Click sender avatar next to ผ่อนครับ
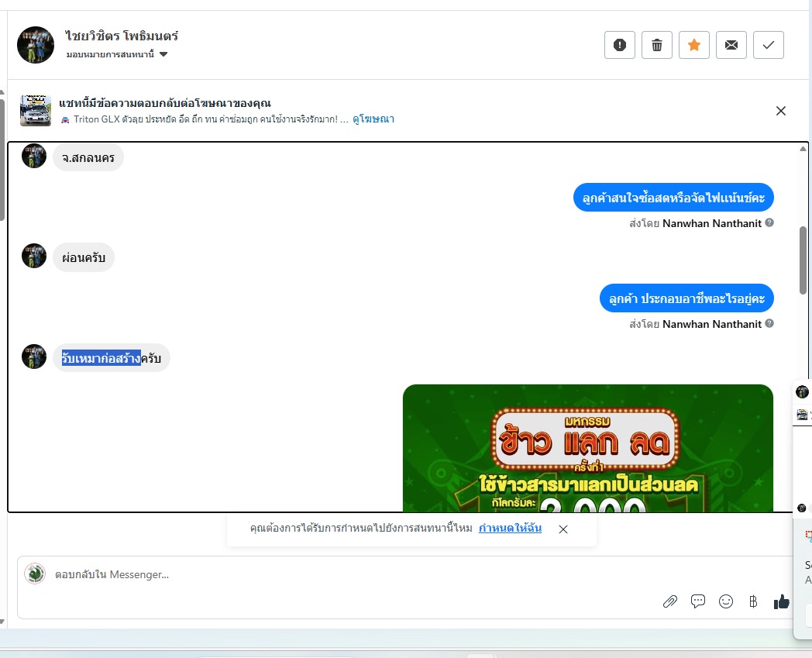812x658 pixels. pyautogui.click(x=34, y=256)
